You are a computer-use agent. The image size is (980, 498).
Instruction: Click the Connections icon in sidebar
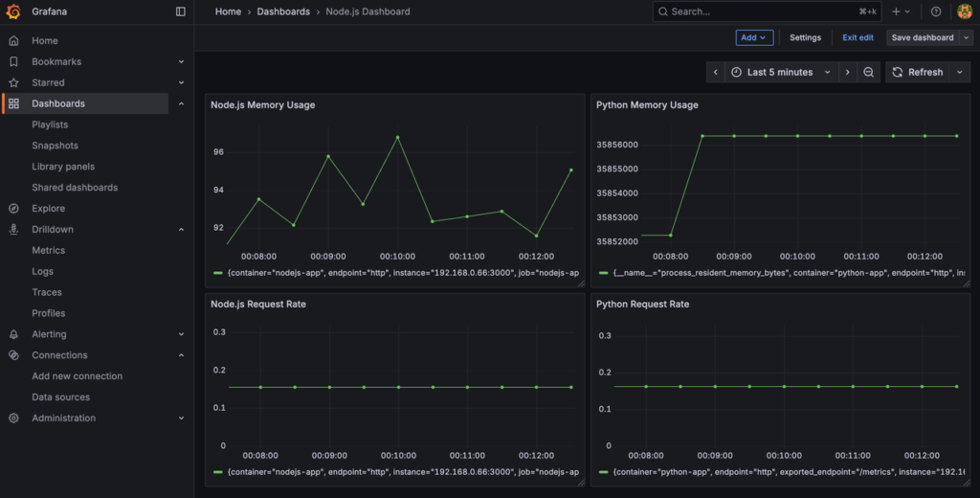pos(13,354)
